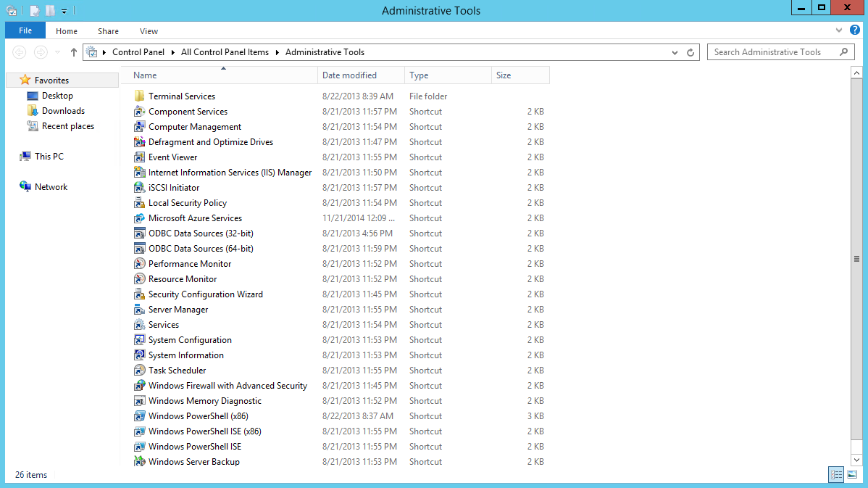Click the Terminal Services folder icon
The height and width of the screenshot is (488, 868).
[140, 96]
